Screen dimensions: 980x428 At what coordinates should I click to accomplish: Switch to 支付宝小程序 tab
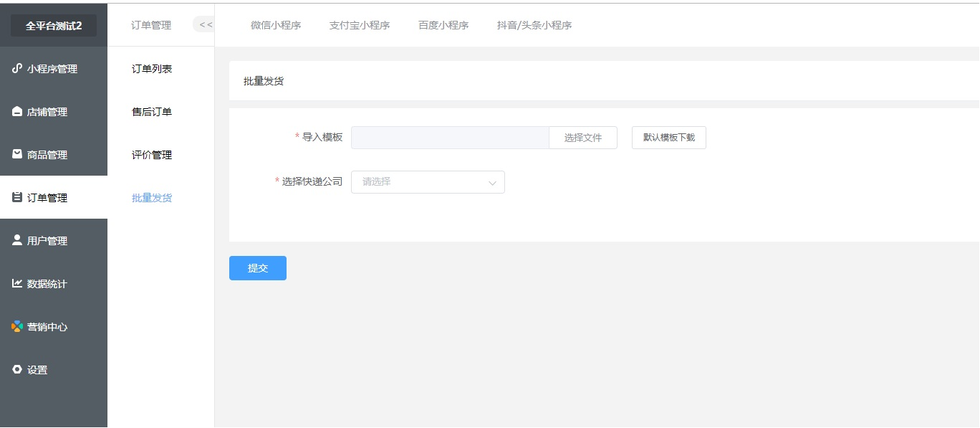point(360,25)
